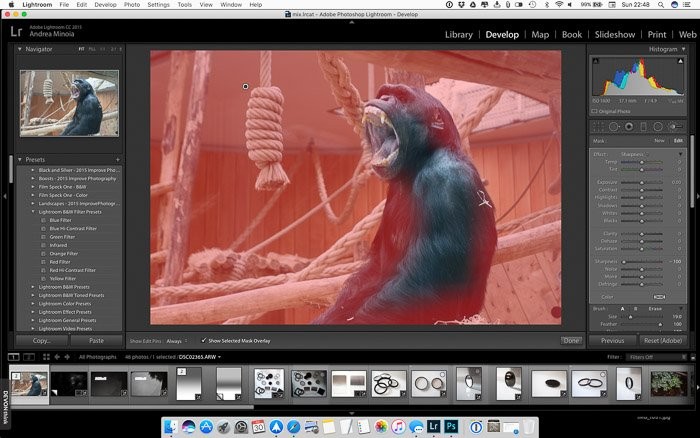
Task: Open Safari compass icon in Dock
Action: coord(294,427)
